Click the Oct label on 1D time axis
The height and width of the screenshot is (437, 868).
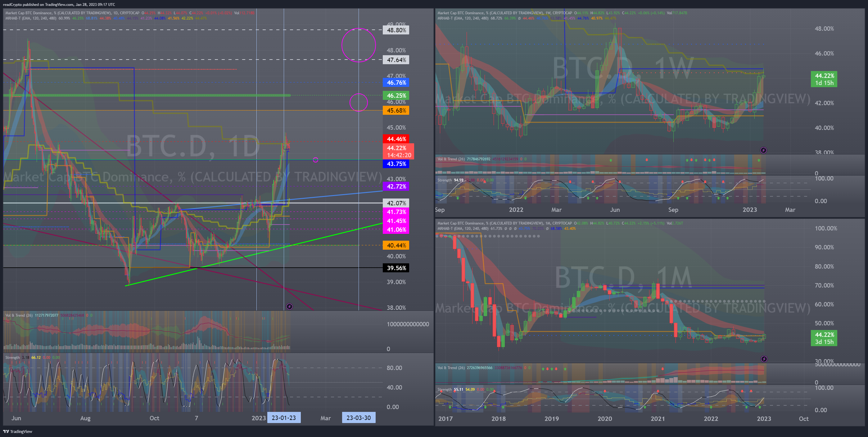154,418
